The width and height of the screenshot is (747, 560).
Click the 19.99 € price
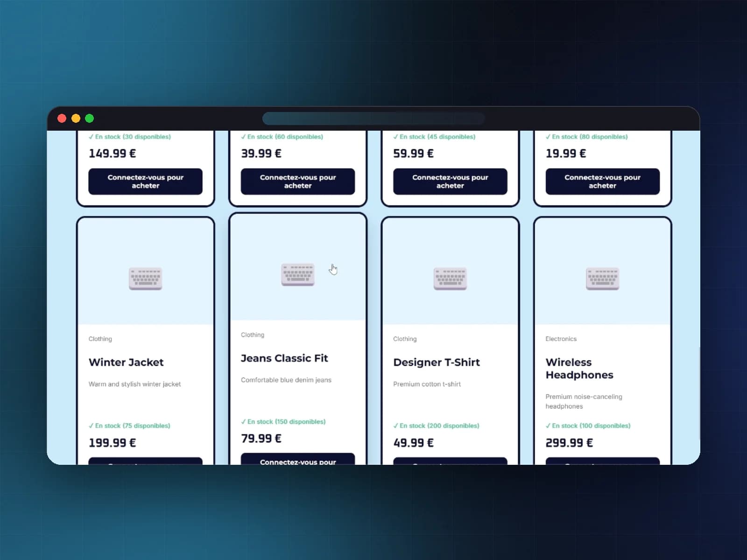click(x=566, y=154)
